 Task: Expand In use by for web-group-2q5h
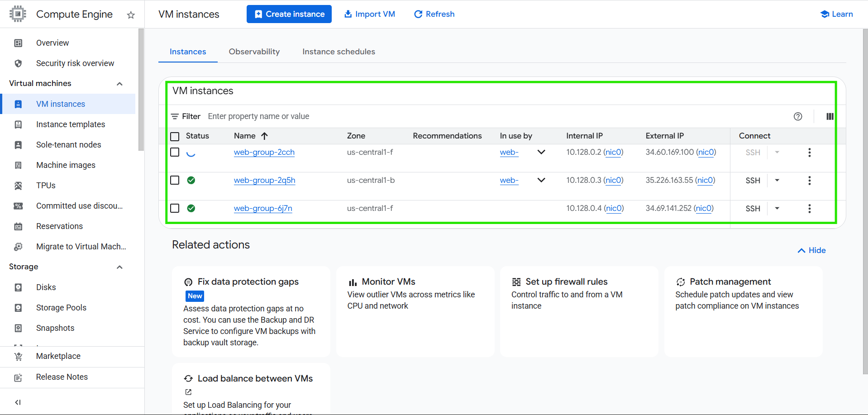click(541, 180)
